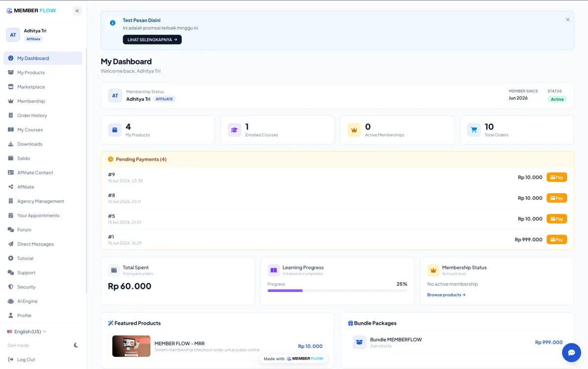The width and height of the screenshot is (588, 369).
Task: Follow the Browse products link
Action: (x=446, y=295)
